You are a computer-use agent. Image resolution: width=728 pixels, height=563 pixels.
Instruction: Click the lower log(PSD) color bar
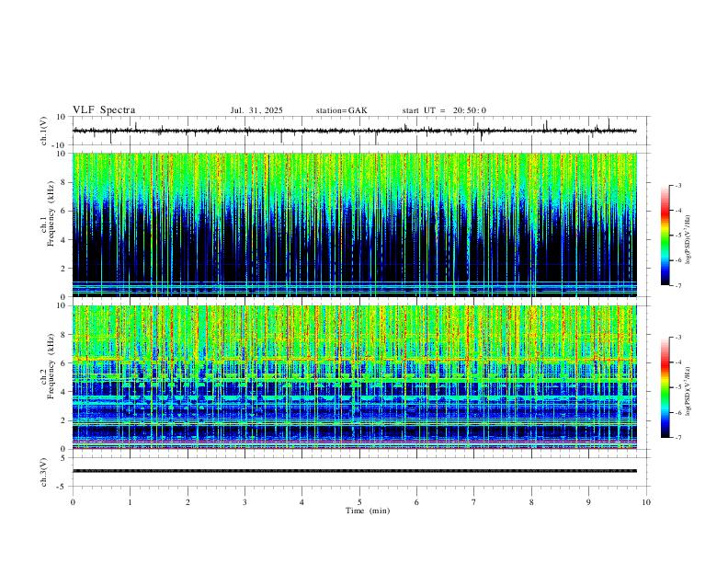(665, 387)
